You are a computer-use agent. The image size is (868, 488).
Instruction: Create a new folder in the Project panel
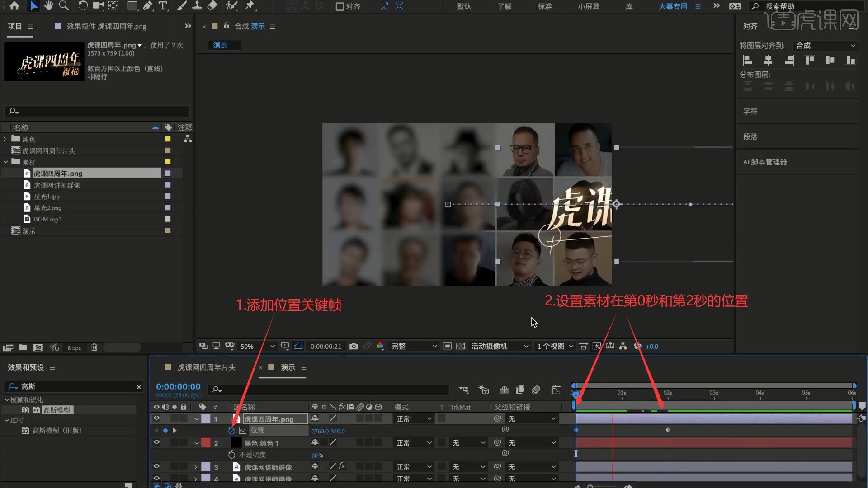pyautogui.click(x=23, y=347)
